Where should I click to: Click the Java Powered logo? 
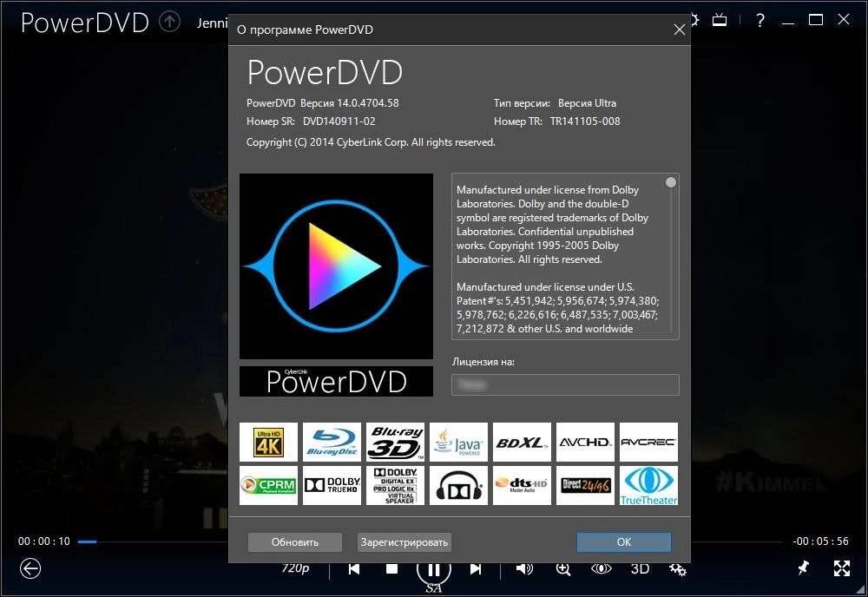[458, 442]
